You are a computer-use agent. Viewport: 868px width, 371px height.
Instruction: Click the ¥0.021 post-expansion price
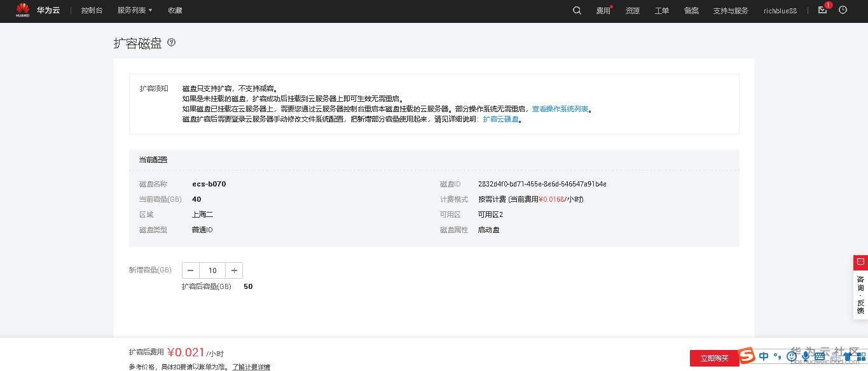pyautogui.click(x=186, y=353)
